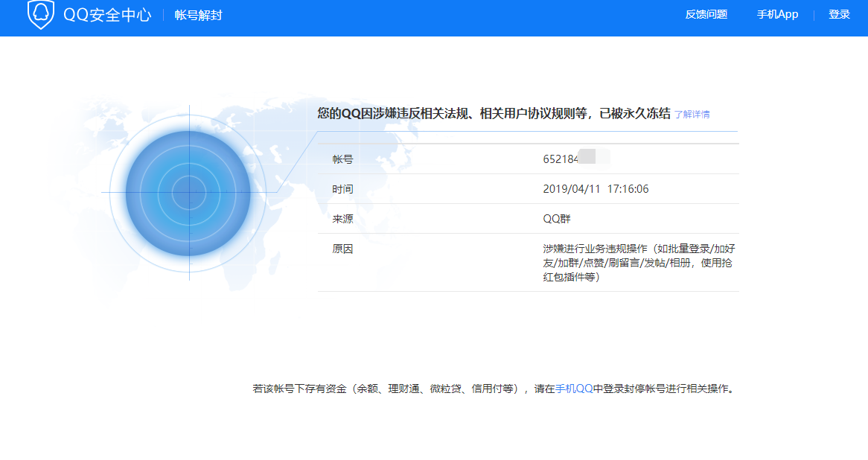Screen dimensions: 868x460
Task: Open the 了解详情 link beside the heading
Action: 692,115
